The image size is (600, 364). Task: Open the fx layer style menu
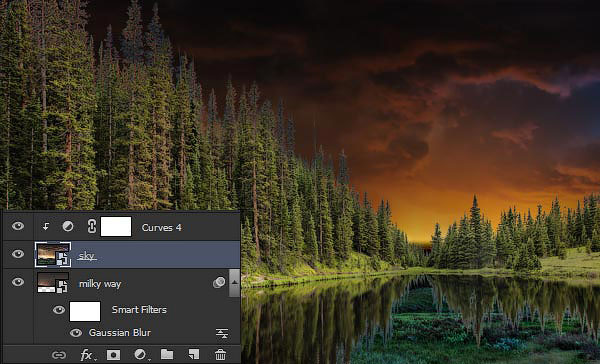coord(87,355)
